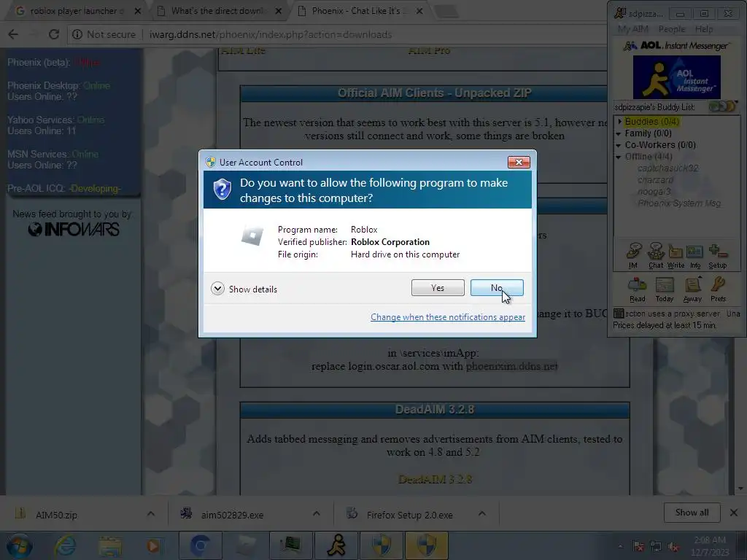Open the Windows Start button
Image resolution: width=747 pixels, height=560 pixels.
(19, 545)
